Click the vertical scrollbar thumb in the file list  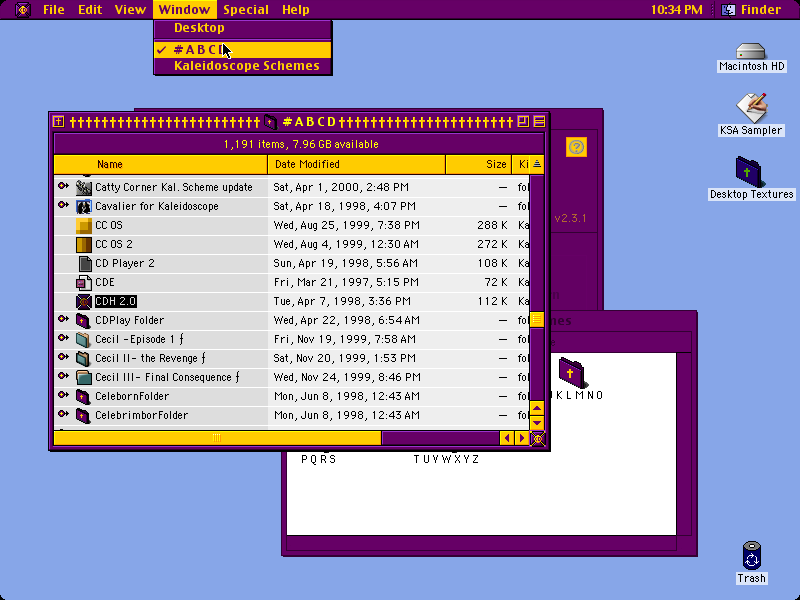point(537,319)
